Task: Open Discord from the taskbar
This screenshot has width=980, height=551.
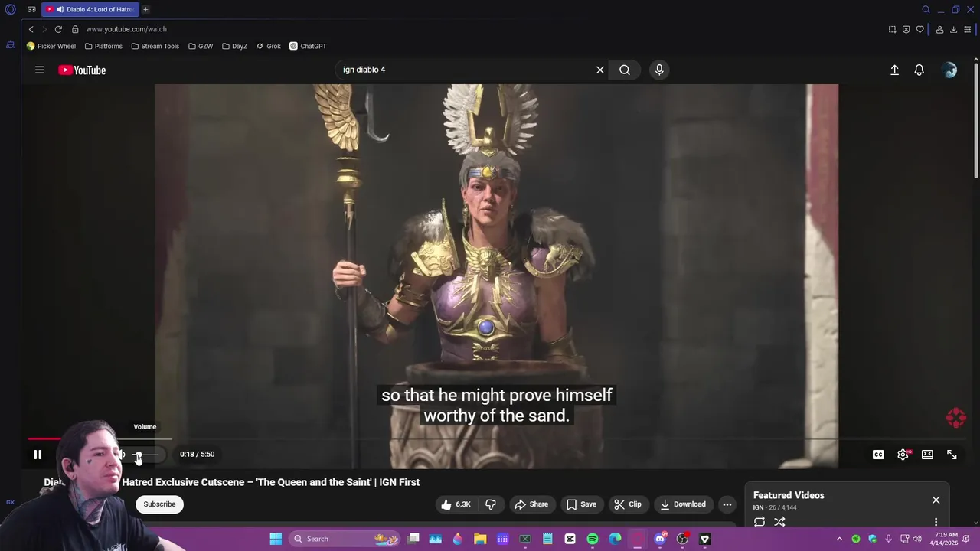Action: 660,539
